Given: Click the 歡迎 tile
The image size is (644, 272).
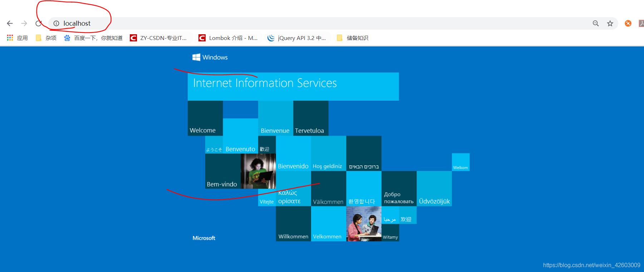Looking at the screenshot, I should [x=267, y=145].
